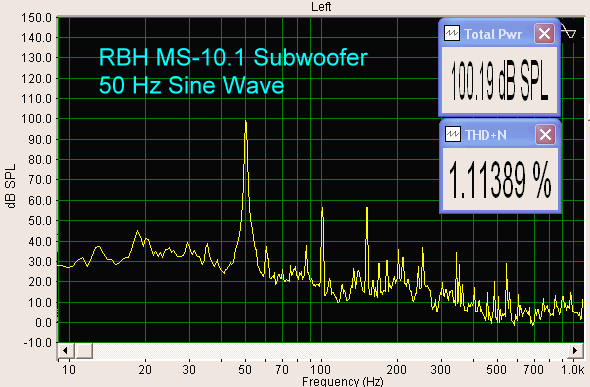Image resolution: width=590 pixels, height=387 pixels.
Task: Click the -10.0 value on the dB axis
Action: pyautogui.click(x=37, y=343)
